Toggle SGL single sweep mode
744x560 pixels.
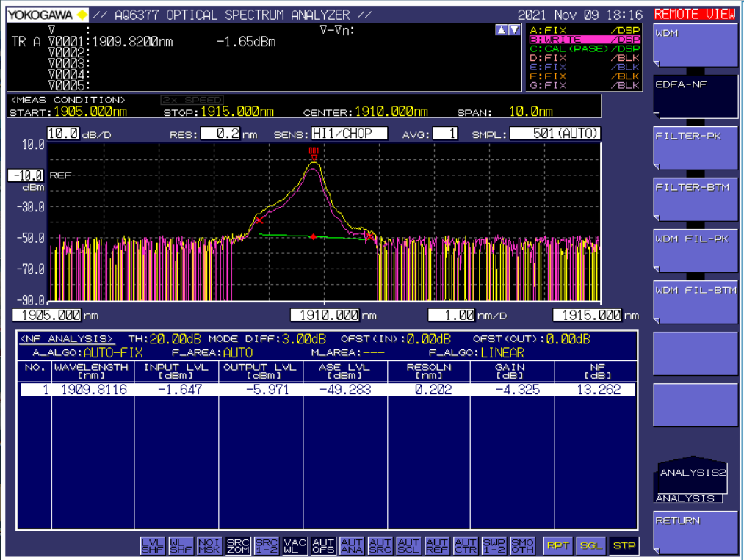(x=591, y=545)
